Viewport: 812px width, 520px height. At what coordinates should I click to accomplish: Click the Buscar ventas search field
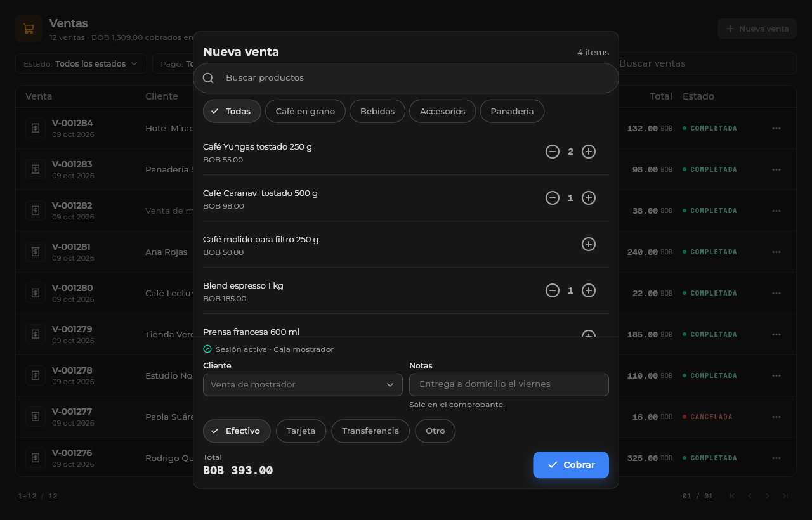tap(707, 63)
